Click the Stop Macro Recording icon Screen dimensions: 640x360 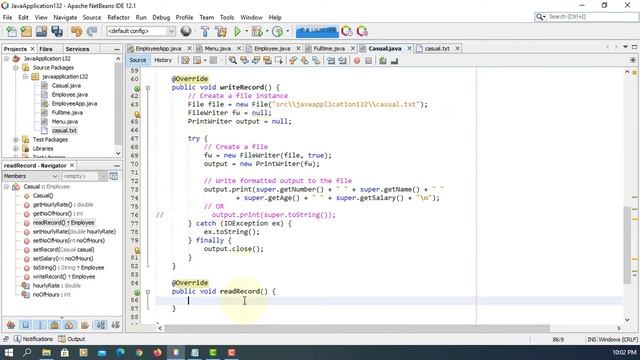tap(369, 60)
